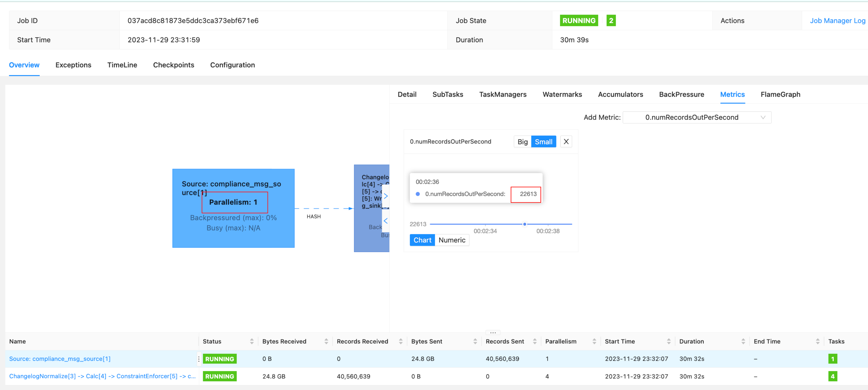The height and width of the screenshot is (390, 868).
Task: Click the green task count badge 4
Action: [x=832, y=376]
